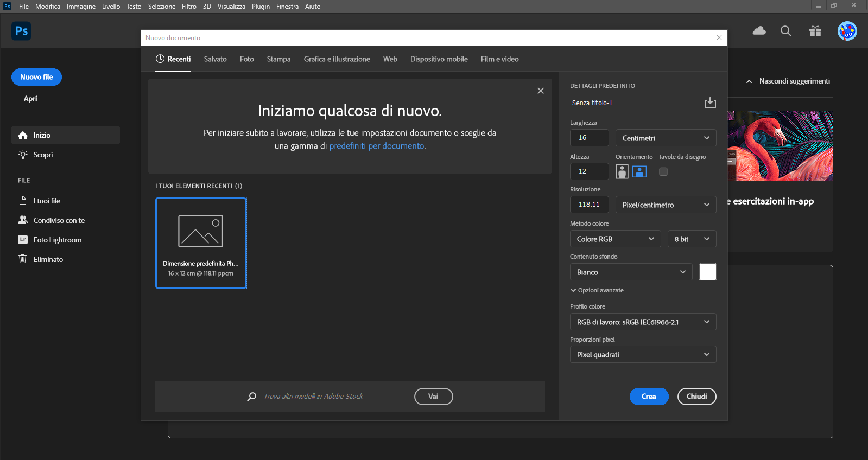Open the Livello menu
The height and width of the screenshot is (460, 868).
(111, 7)
